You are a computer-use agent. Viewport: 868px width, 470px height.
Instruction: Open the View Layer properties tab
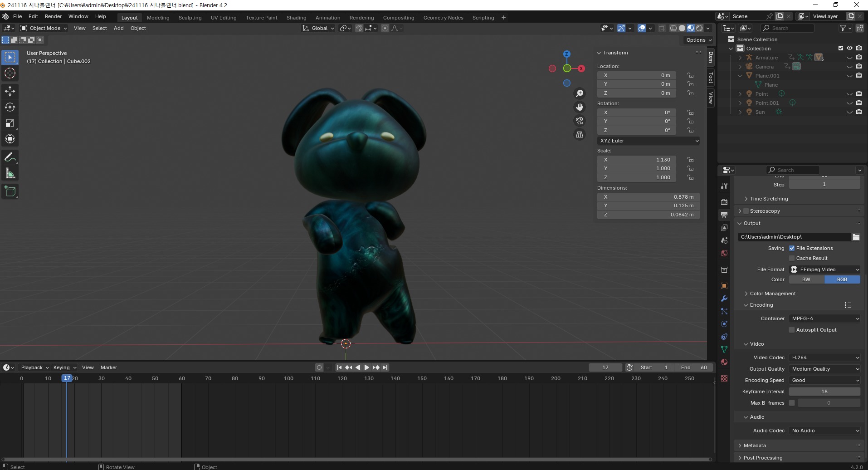724,227
